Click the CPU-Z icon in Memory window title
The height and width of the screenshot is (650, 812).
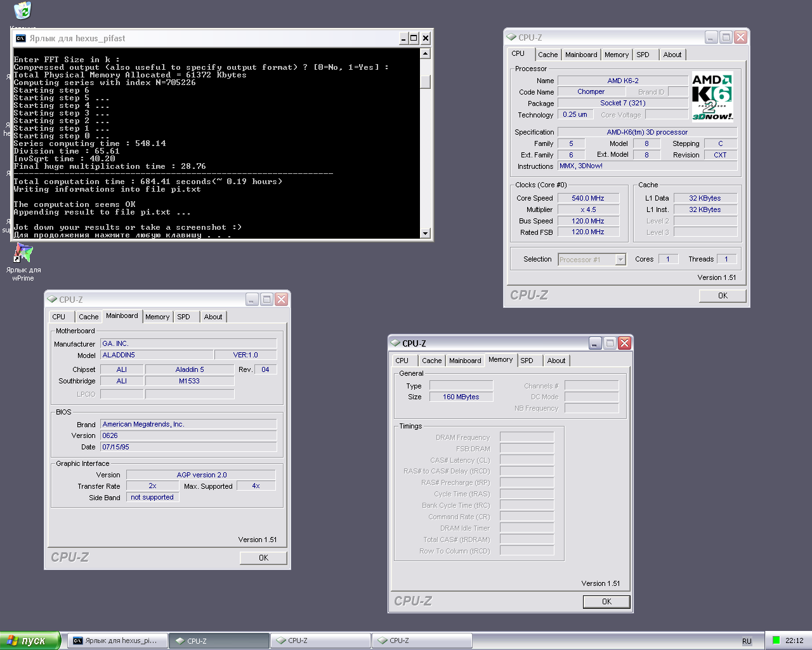pos(395,343)
